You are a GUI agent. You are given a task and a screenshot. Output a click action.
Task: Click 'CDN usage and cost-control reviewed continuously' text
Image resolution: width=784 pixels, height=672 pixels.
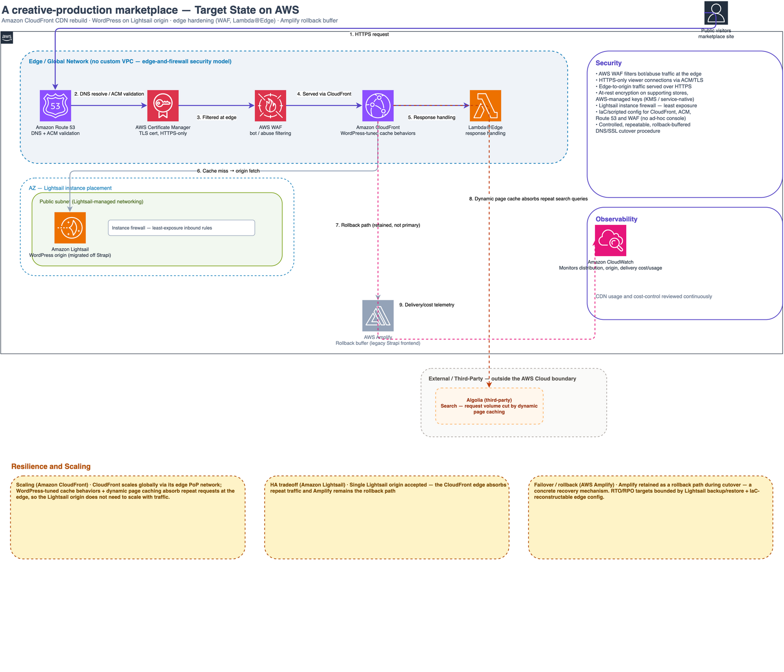tap(654, 297)
